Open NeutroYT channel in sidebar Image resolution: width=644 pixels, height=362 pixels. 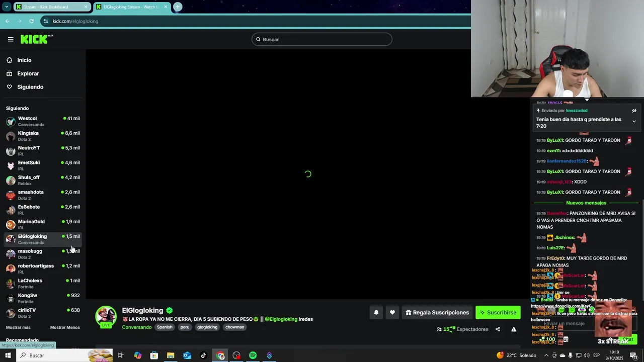(x=43, y=151)
